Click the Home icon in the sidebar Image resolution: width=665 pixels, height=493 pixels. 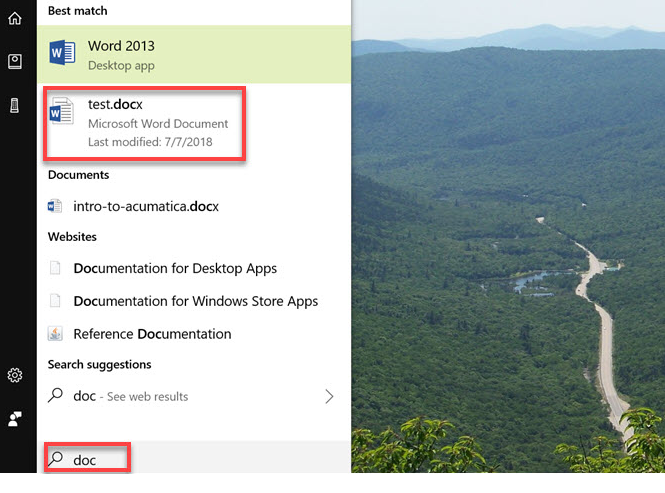click(x=15, y=19)
